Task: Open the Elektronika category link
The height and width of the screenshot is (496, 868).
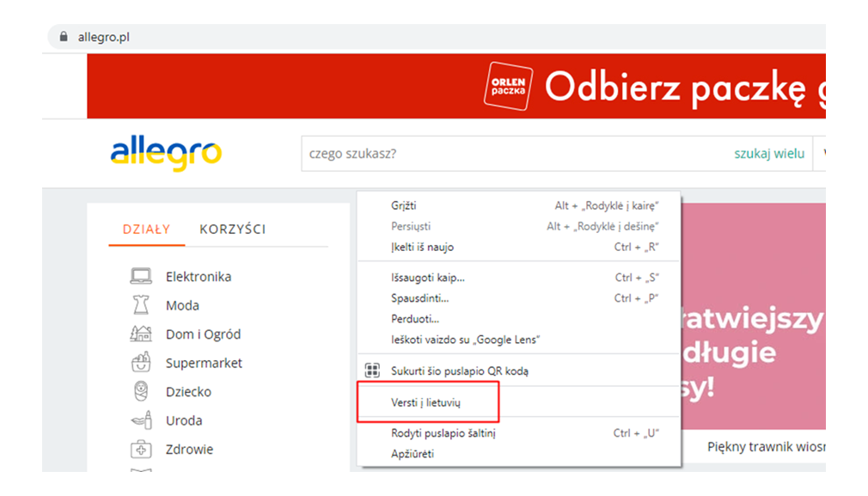Action: (x=198, y=277)
